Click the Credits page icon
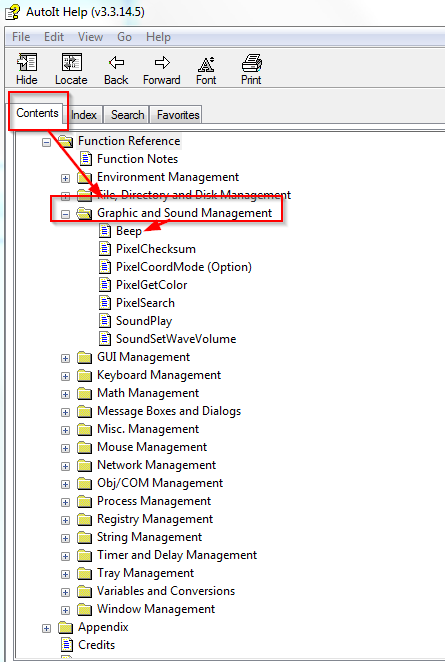The height and width of the screenshot is (662, 445). click(67, 645)
